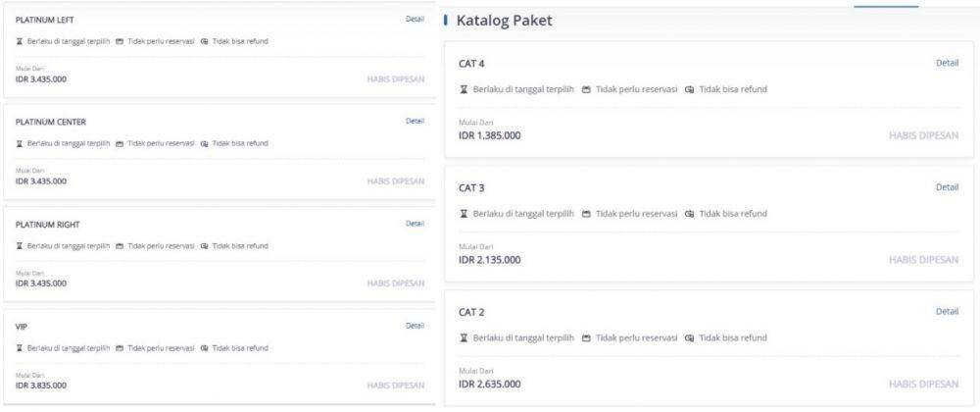
Task: Click calendar icon in CAT 2 package
Action: pyautogui.click(x=586, y=337)
